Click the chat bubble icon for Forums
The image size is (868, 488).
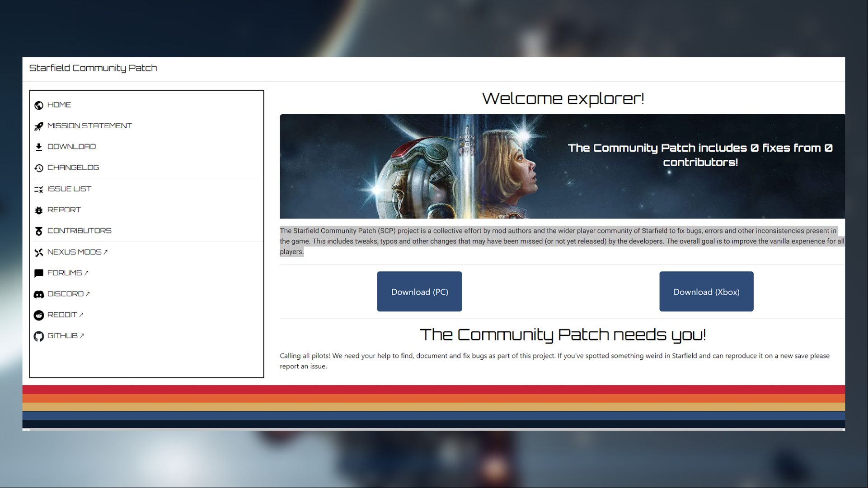click(39, 273)
